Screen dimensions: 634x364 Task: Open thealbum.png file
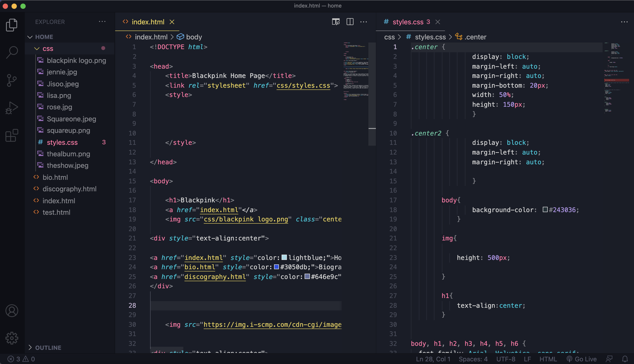[68, 154]
